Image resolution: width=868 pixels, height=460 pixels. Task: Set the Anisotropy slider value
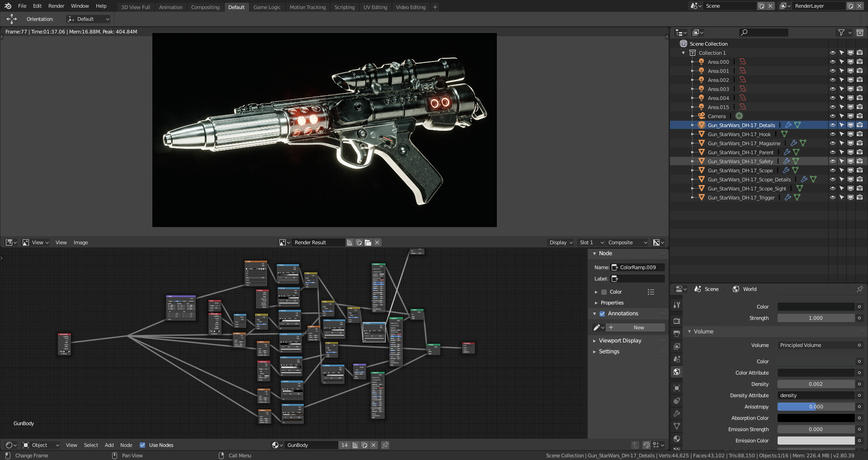[816, 407]
